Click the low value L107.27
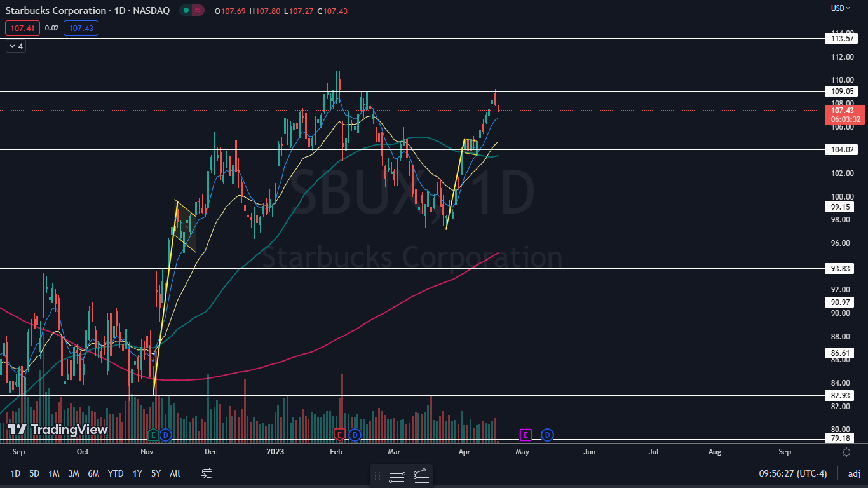This screenshot has height=488, width=868. point(299,11)
